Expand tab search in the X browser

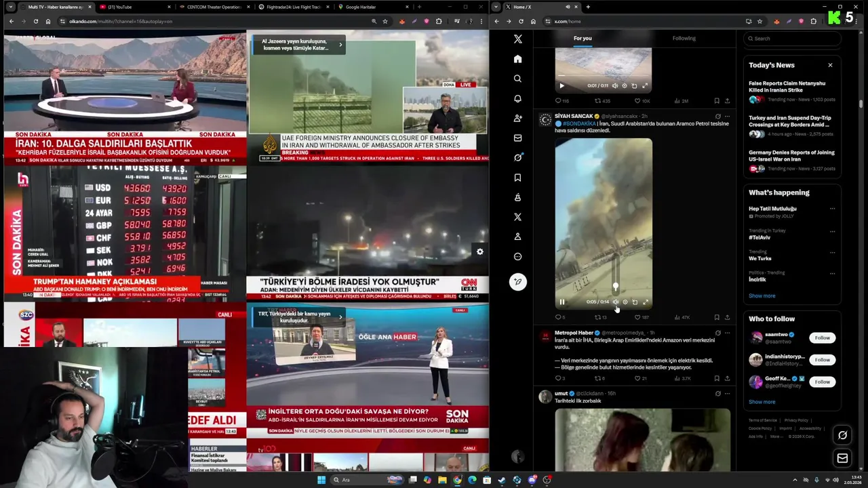(496, 7)
